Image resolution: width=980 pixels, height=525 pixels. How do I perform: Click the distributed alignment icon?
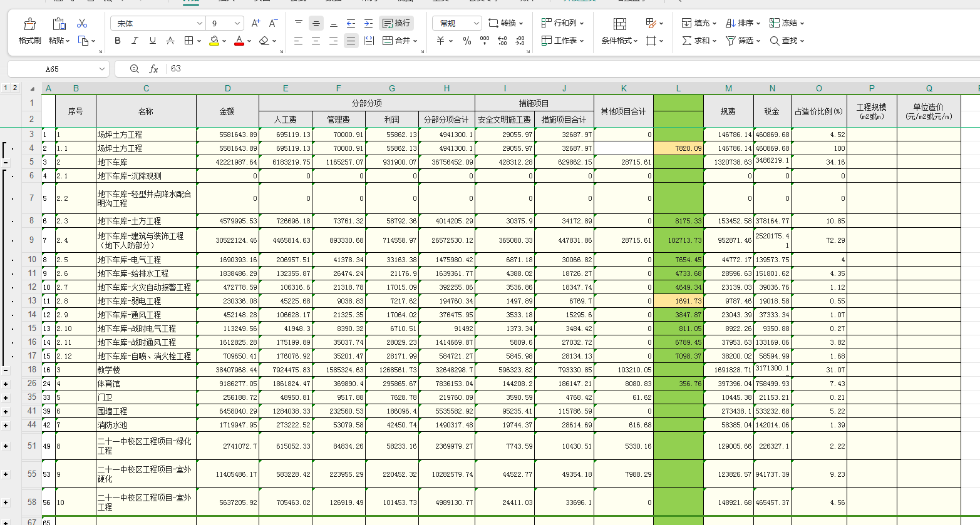[x=369, y=41]
